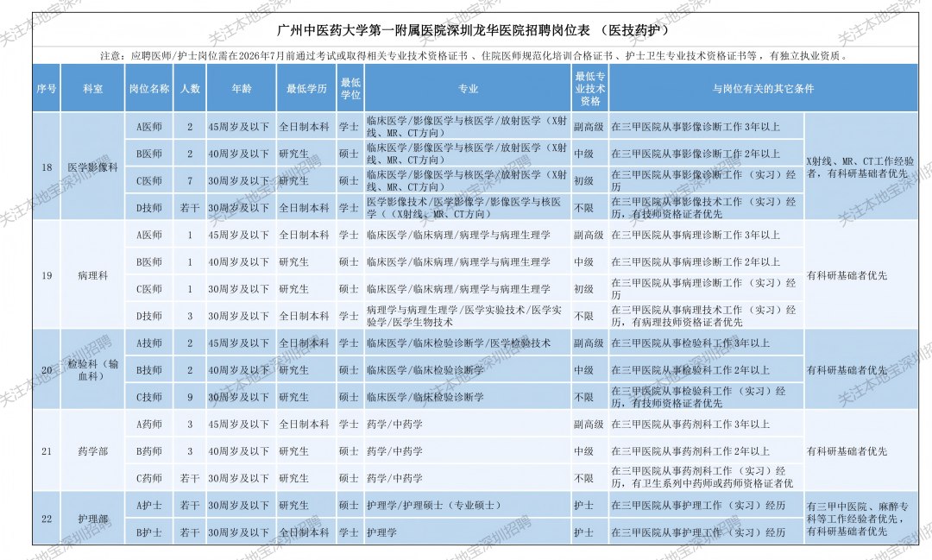This screenshot has height=560, width=932.
Task: Click the 护理部 department cell
Action: [92, 519]
